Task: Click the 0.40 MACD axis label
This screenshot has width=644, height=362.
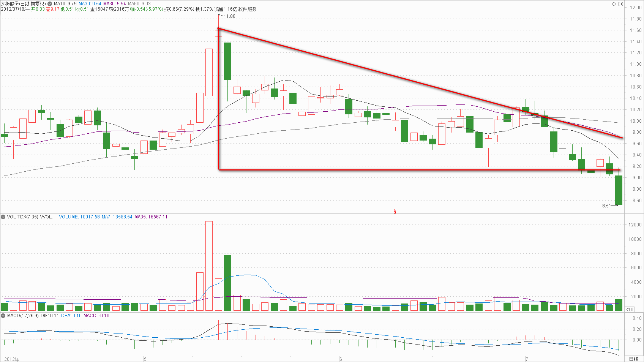Action: (x=637, y=319)
